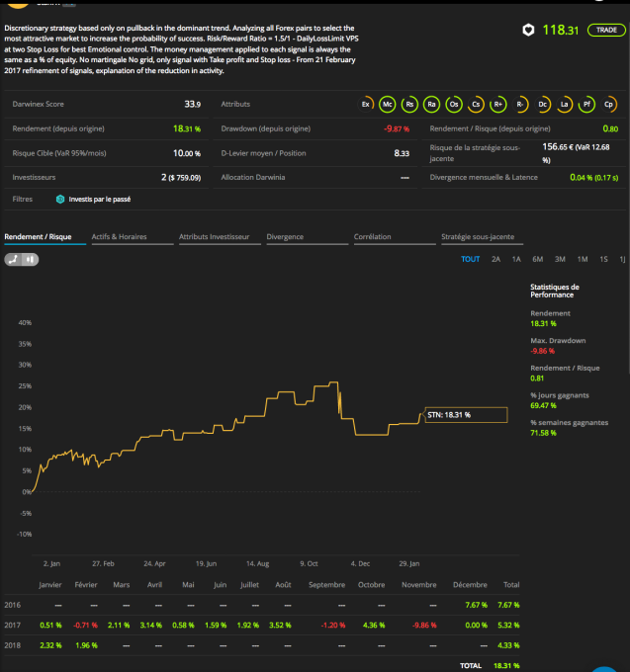Viewport: 630px width, 672px height.
Task: Click the Pf performance attribute badge
Action: (x=586, y=104)
